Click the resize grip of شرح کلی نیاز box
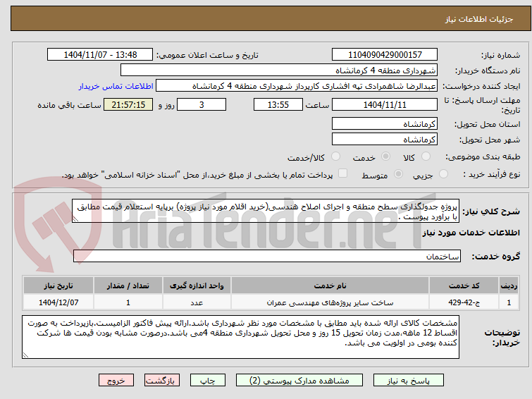This screenshot has width=532, height=399. [x=75, y=219]
